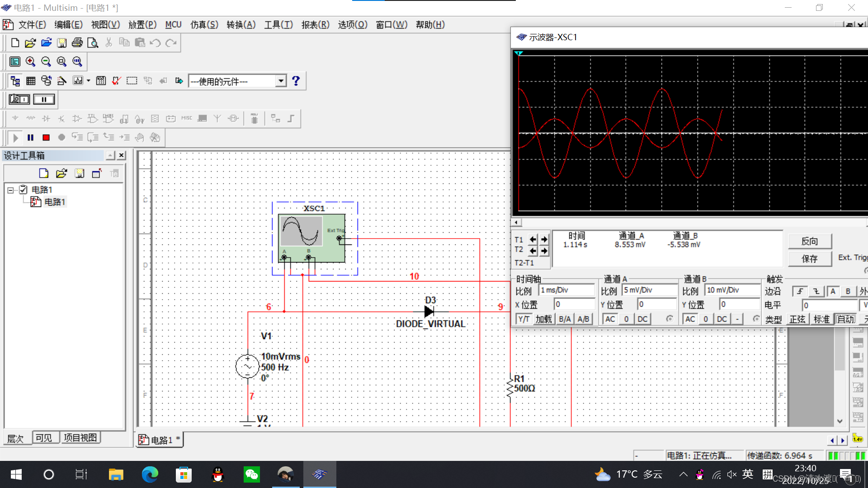Collapse the 电路1 tree root node
868x488 pixels.
tap(10, 190)
